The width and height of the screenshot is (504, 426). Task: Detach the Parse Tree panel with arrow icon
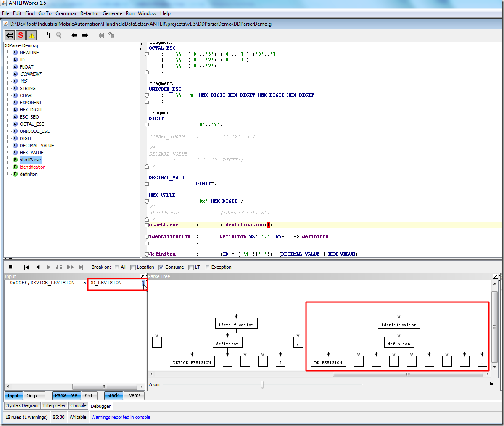[495, 276]
